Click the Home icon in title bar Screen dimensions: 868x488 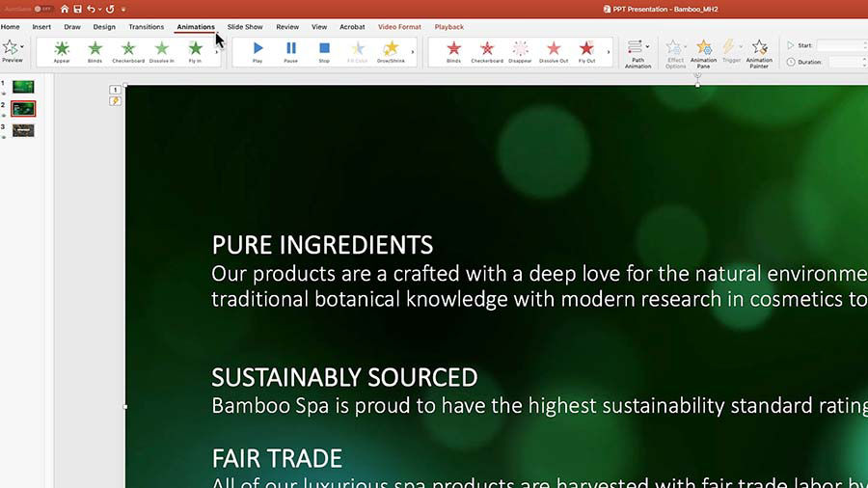pos(65,9)
